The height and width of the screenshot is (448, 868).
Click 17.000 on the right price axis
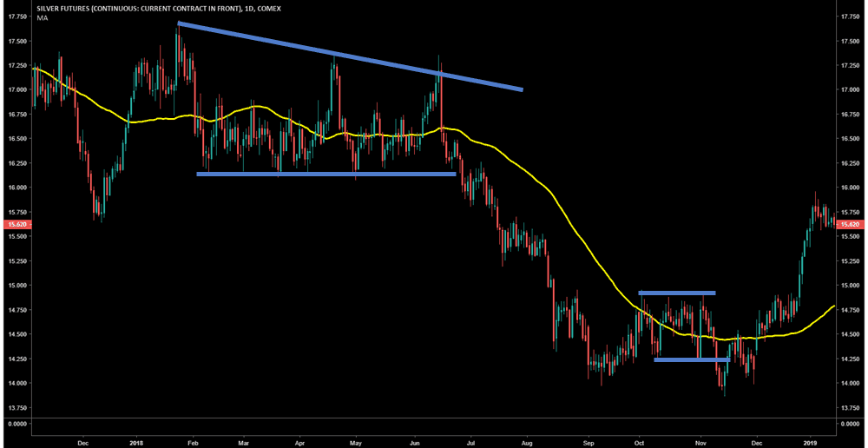850,89
